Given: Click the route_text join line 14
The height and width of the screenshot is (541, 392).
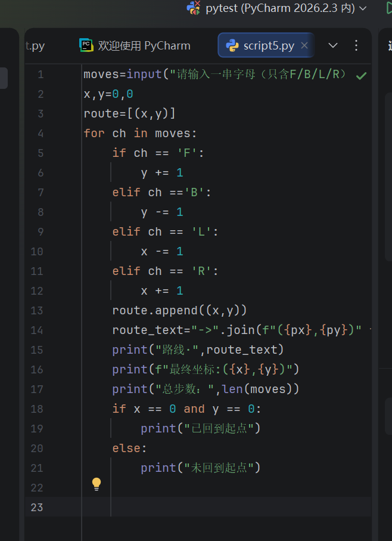Looking at the screenshot, I should (241, 330).
